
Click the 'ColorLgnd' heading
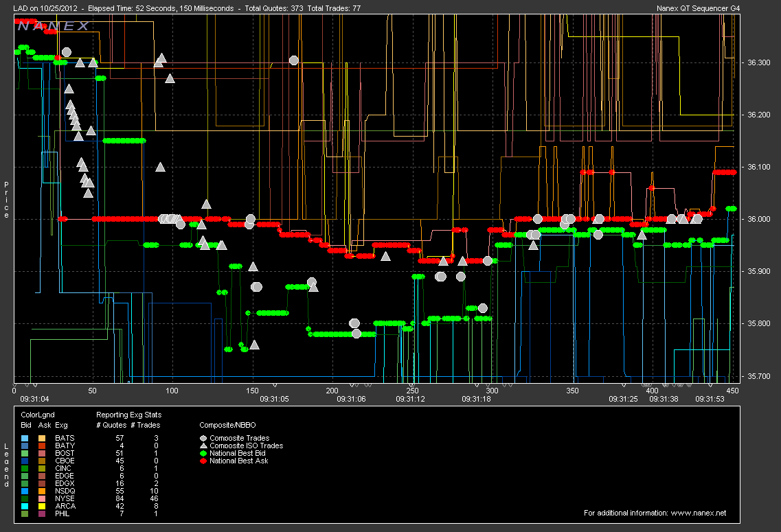38,415
